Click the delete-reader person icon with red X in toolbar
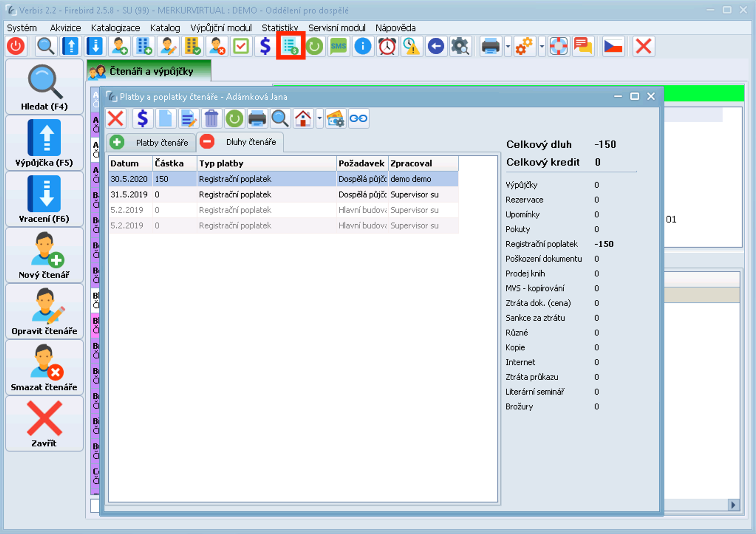Image resolution: width=756 pixels, height=534 pixels. point(217,47)
